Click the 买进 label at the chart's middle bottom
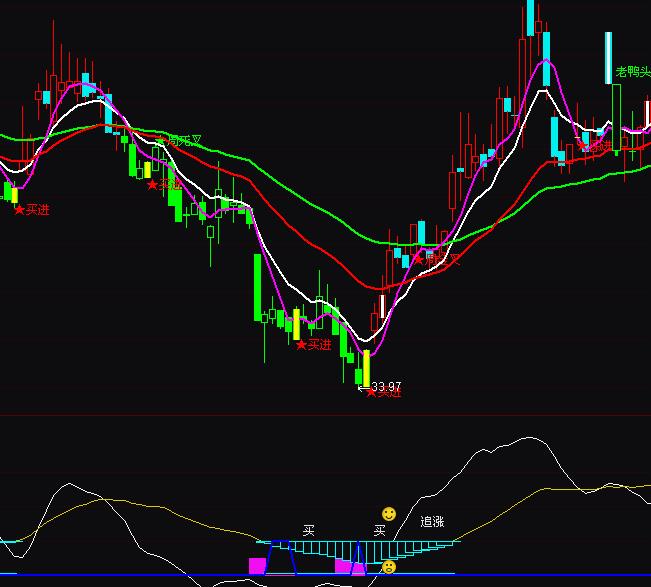Viewport: 651px width, 587px height. (x=318, y=345)
